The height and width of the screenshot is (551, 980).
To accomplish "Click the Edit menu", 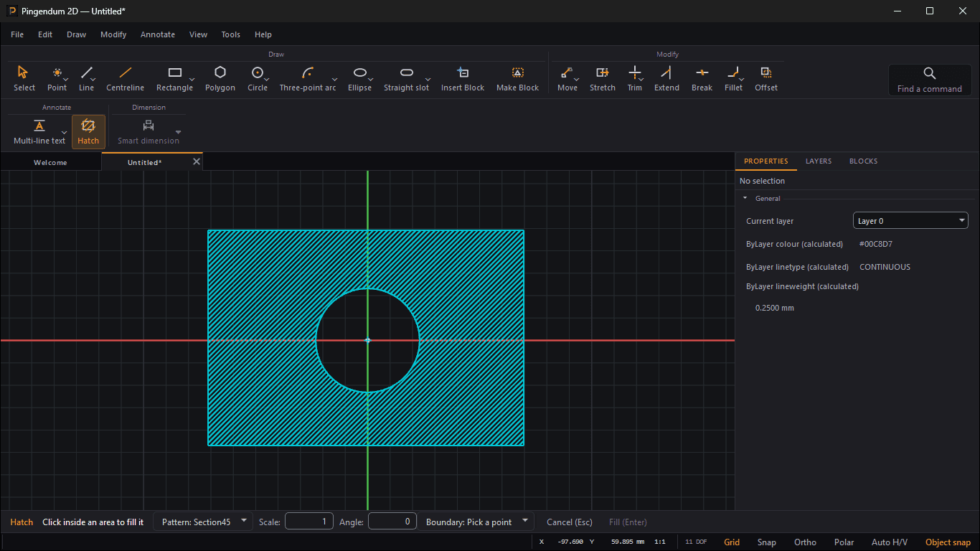I will click(45, 34).
